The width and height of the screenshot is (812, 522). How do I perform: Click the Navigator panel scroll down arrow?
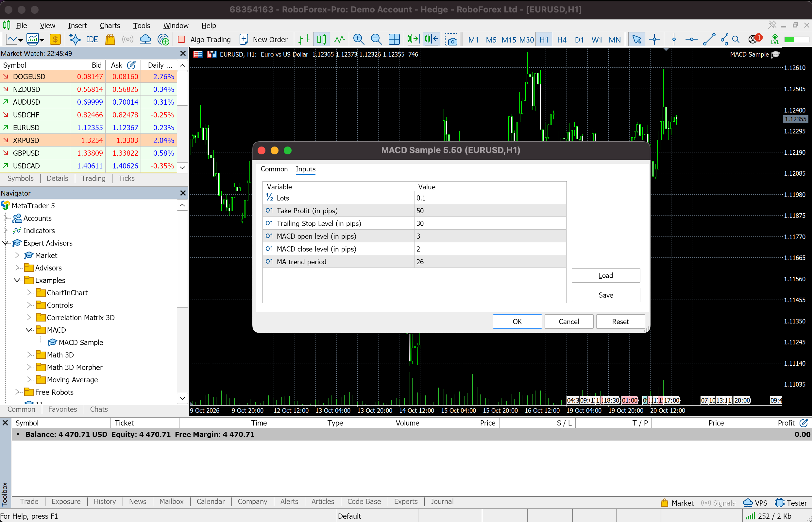(x=182, y=398)
